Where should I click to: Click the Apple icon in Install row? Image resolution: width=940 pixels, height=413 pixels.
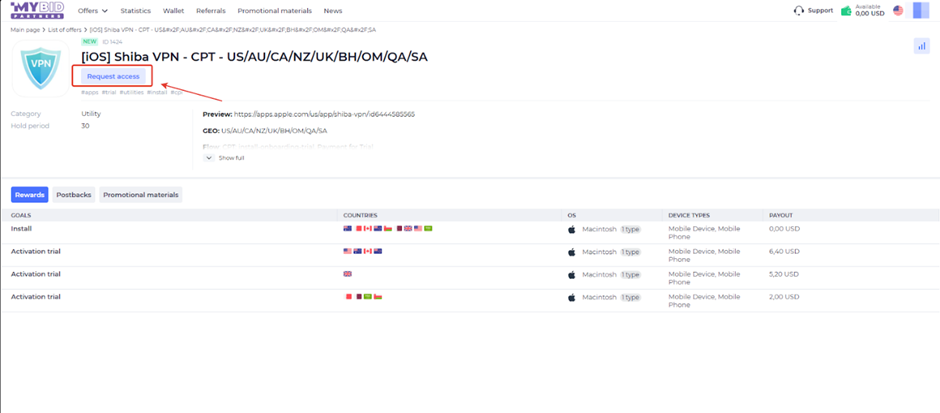(x=572, y=229)
